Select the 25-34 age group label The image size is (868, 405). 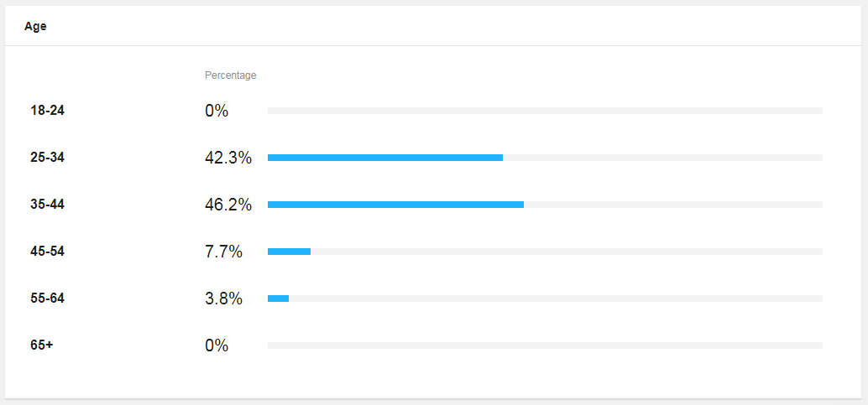click(48, 158)
